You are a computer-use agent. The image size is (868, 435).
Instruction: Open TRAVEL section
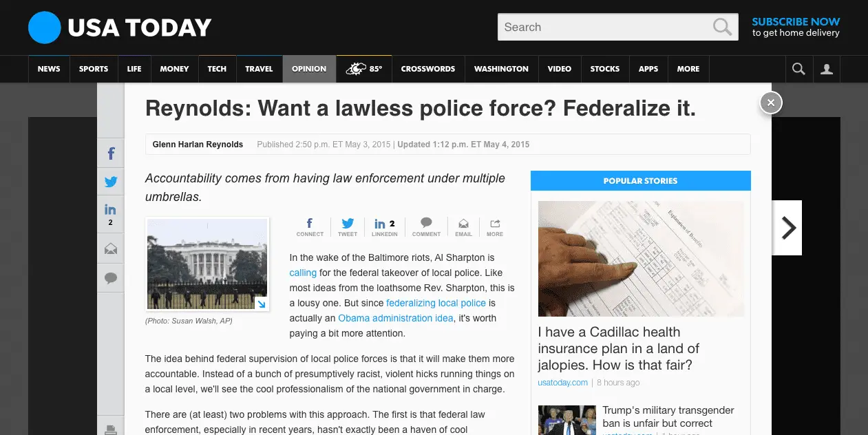259,69
